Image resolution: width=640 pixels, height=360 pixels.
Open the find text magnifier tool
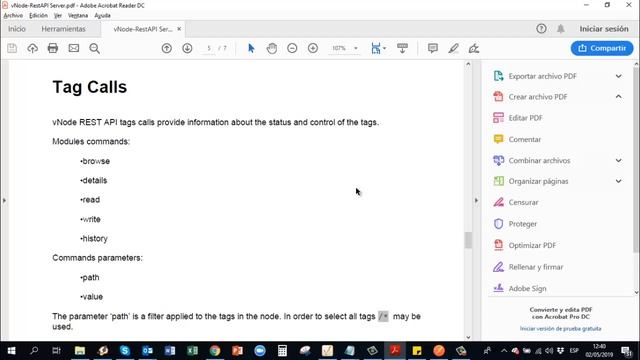[x=94, y=48]
